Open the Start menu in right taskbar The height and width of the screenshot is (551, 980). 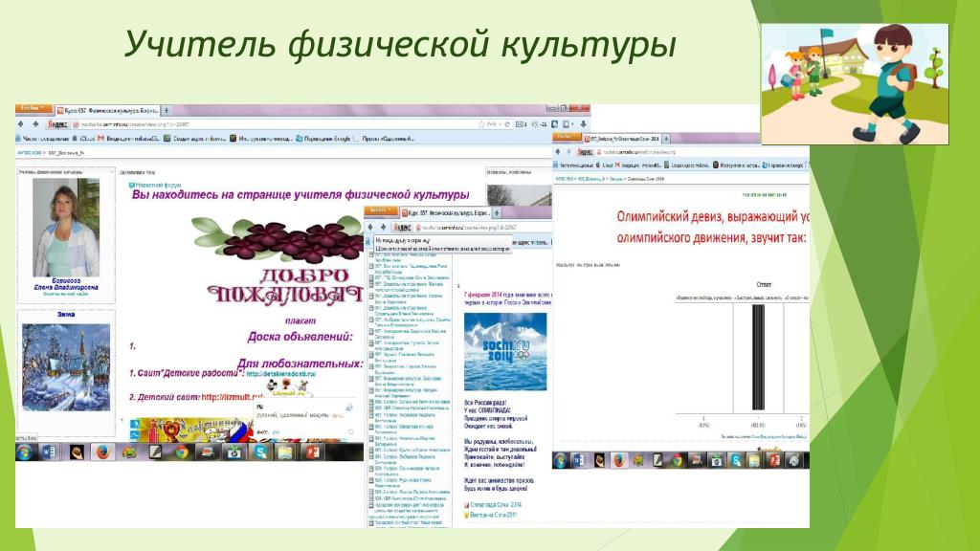(x=560, y=460)
